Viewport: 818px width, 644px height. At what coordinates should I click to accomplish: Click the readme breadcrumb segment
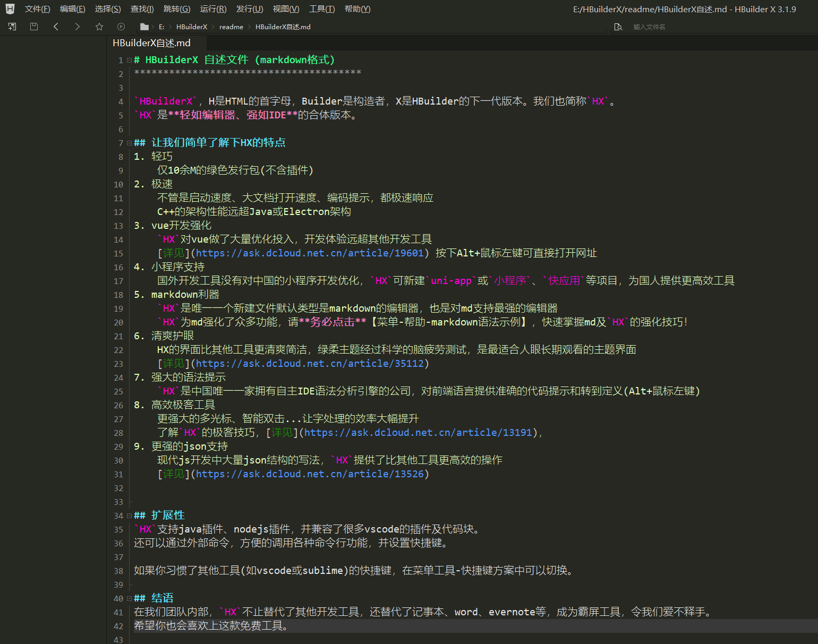[231, 27]
